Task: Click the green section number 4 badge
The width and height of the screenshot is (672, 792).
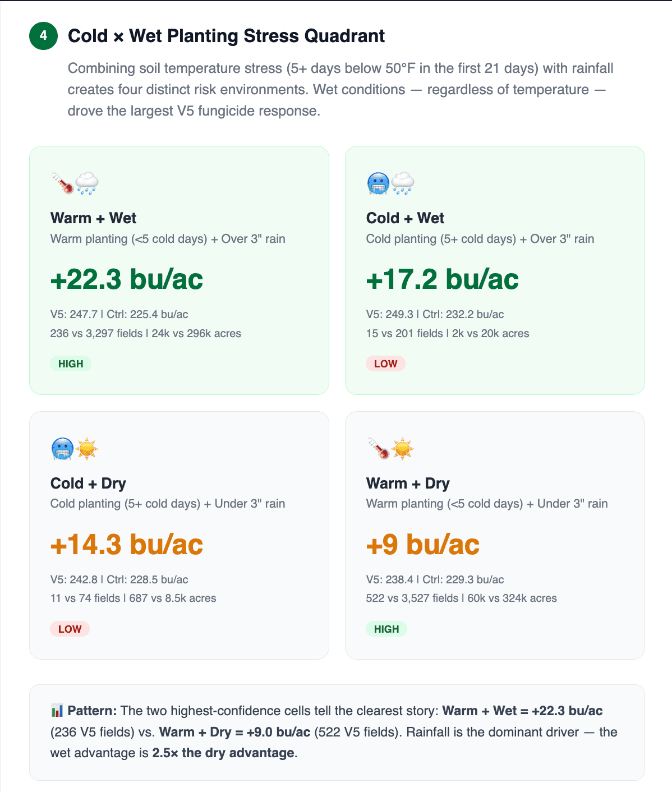Action: (43, 36)
